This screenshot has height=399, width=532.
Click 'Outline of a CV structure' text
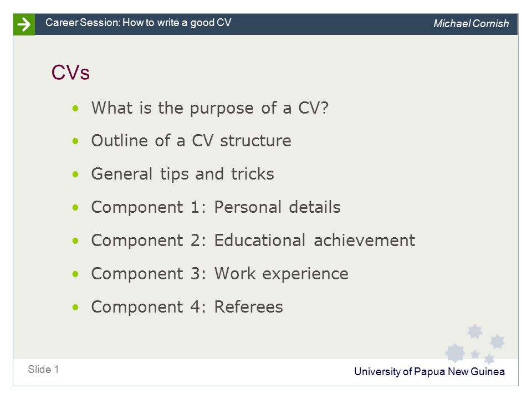point(191,140)
